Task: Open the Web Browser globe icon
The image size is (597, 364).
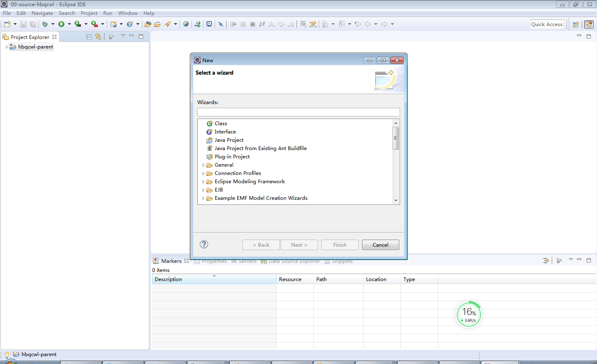Action: 186,24
